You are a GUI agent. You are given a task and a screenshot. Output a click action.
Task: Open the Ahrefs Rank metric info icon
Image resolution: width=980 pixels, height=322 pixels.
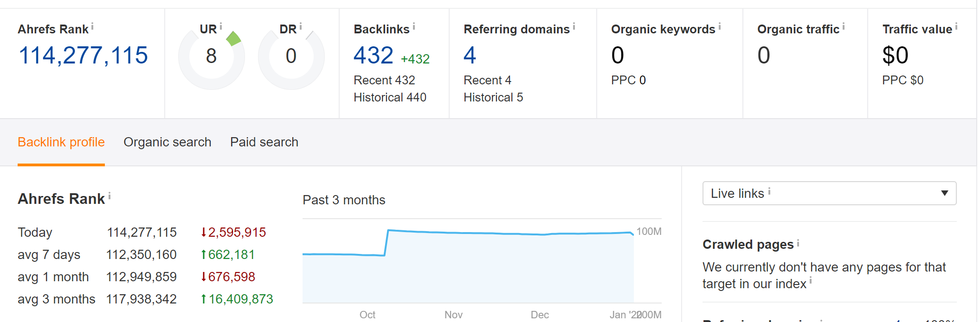(92, 26)
